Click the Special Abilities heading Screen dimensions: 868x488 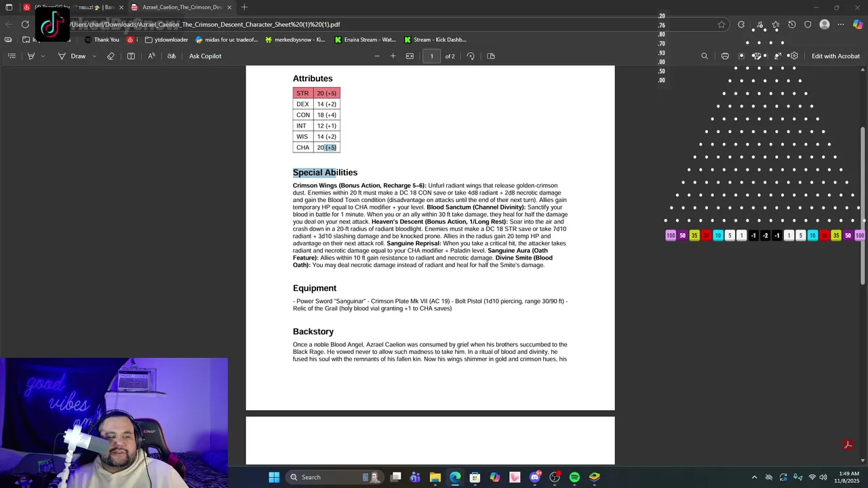325,172
